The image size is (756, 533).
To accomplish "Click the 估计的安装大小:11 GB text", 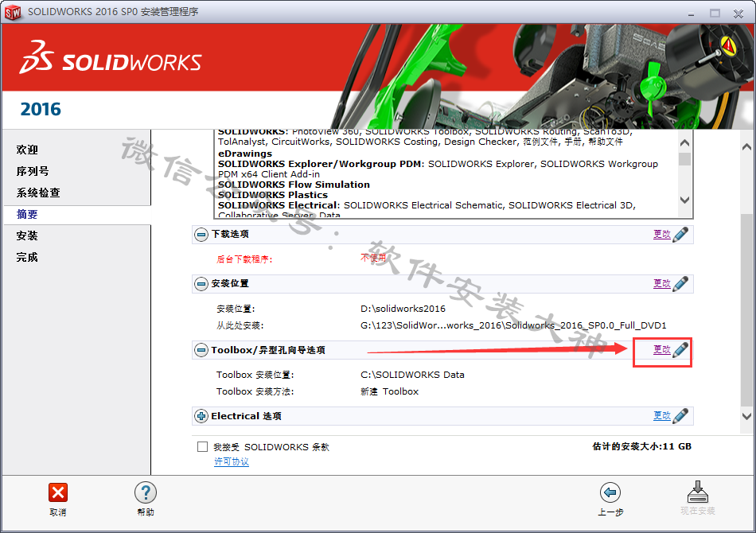I will [641, 447].
